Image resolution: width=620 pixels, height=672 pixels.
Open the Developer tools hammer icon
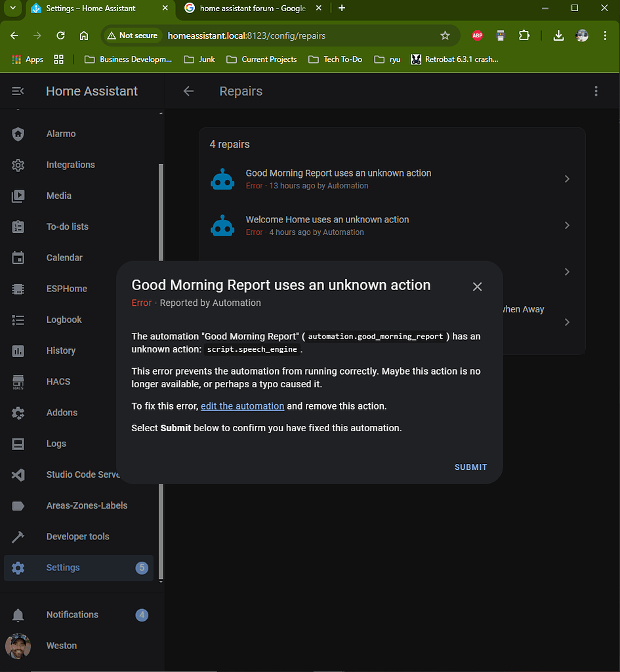(18, 536)
